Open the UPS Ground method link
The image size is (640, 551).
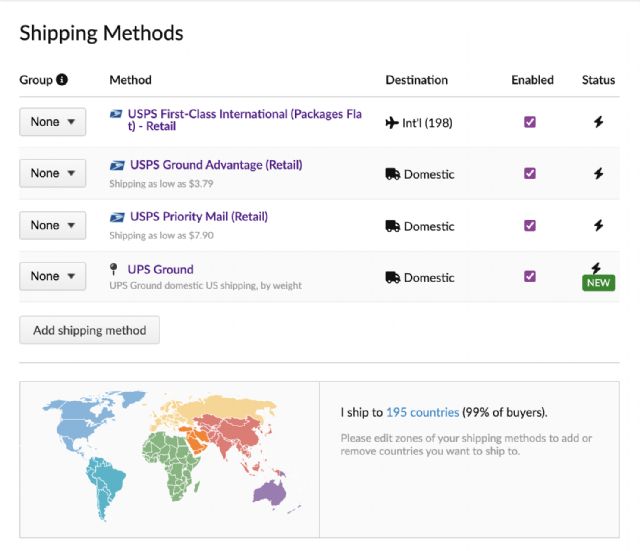coord(160,269)
